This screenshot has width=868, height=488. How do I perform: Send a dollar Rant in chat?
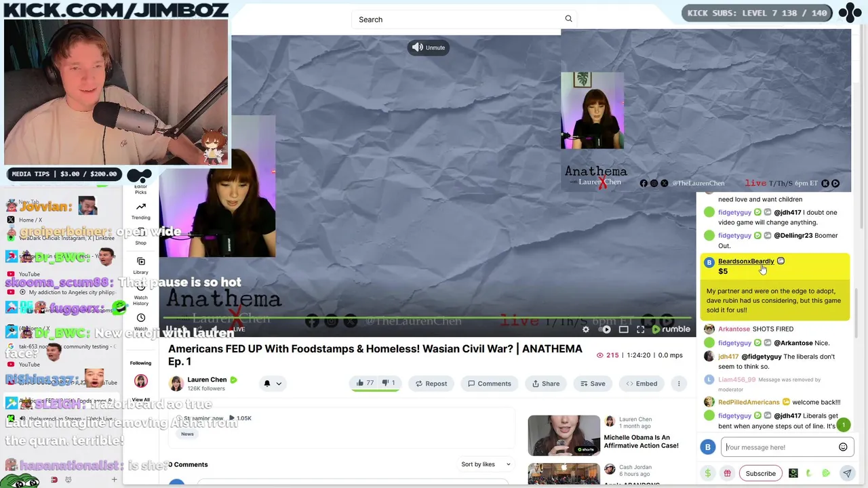(x=708, y=473)
